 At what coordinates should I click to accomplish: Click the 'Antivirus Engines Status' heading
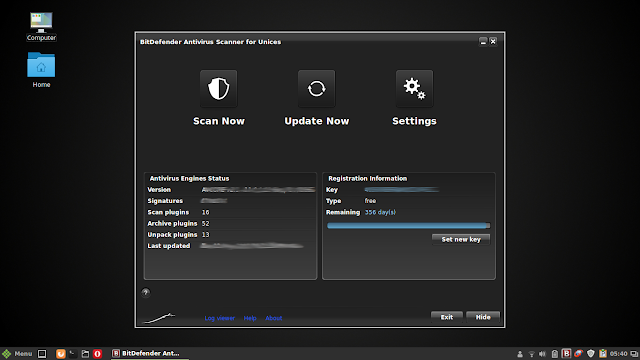click(x=189, y=178)
